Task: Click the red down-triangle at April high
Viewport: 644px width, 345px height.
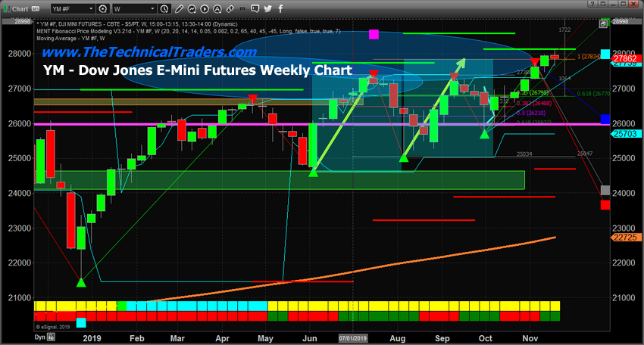Action: pos(252,99)
